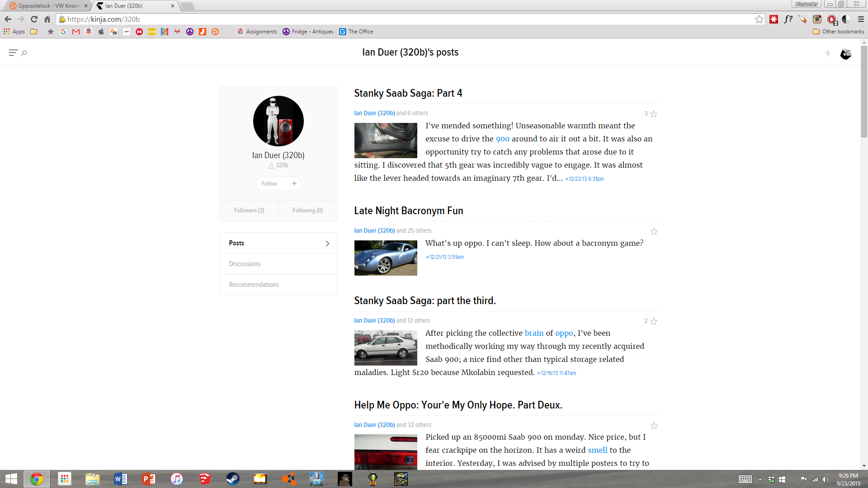
Task: Bookmark this page with the address bar star
Action: click(759, 19)
